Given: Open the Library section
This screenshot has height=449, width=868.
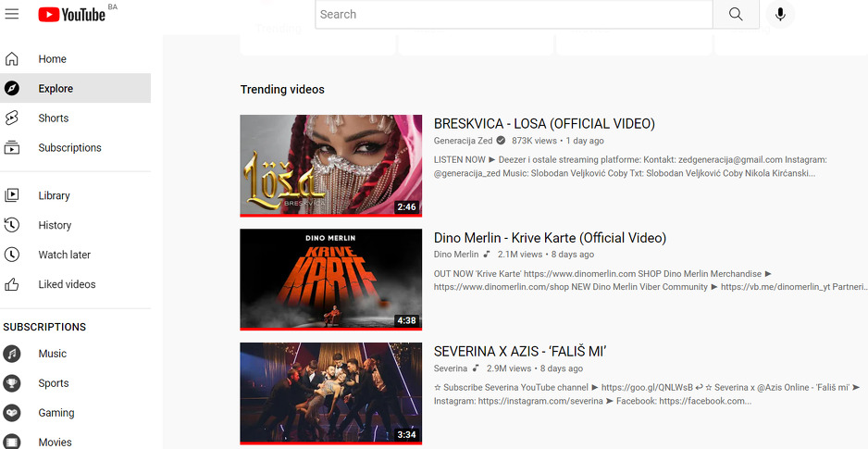Looking at the screenshot, I should 54,195.
